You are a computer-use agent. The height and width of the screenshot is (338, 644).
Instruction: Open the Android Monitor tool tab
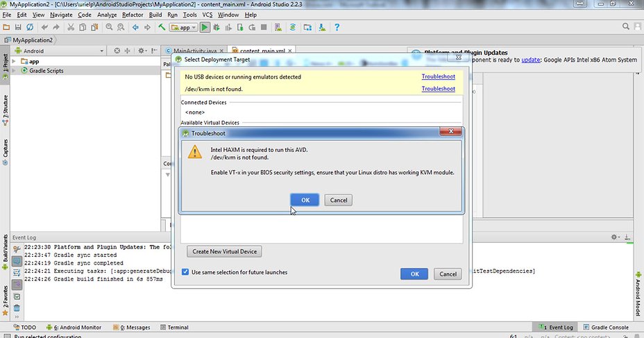pos(74,328)
